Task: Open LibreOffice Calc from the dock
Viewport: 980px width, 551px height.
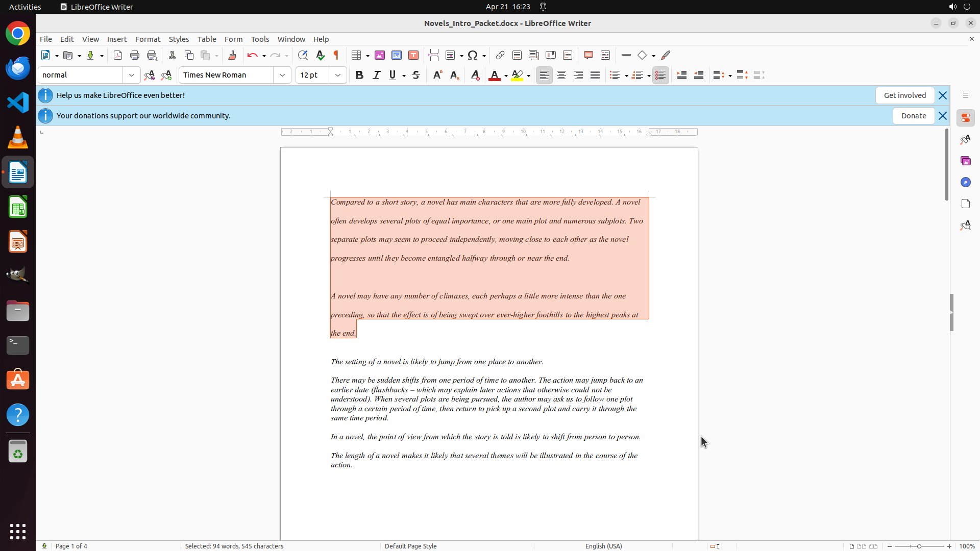Action: pyautogui.click(x=18, y=208)
